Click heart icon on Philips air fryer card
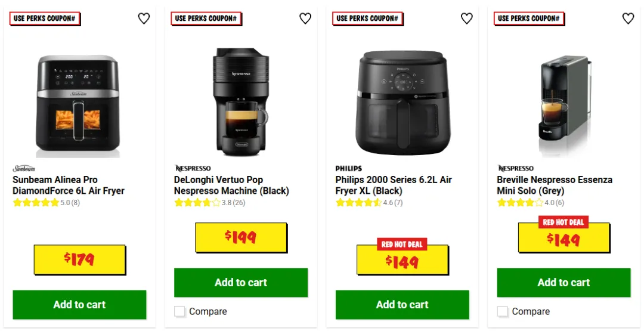Image resolution: width=644 pixels, height=331 pixels. [x=466, y=18]
